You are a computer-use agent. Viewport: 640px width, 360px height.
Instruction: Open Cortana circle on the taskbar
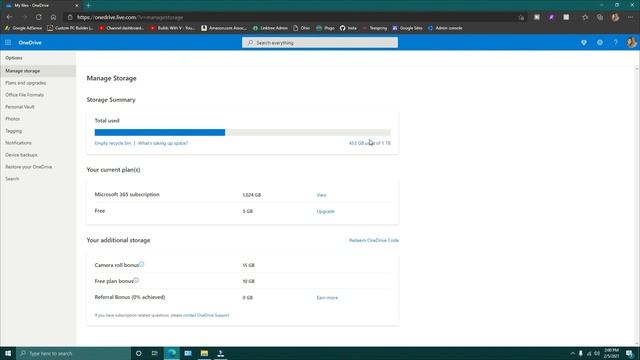138,353
